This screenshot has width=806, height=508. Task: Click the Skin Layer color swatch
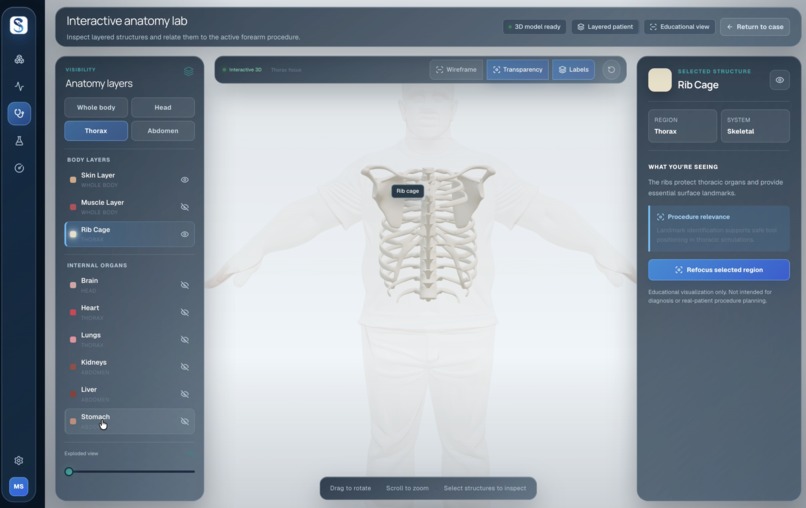[x=73, y=180]
